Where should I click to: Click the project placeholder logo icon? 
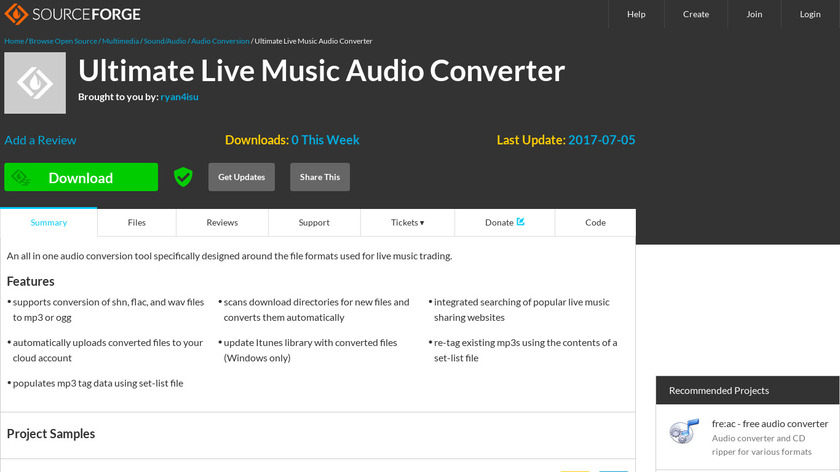35,83
